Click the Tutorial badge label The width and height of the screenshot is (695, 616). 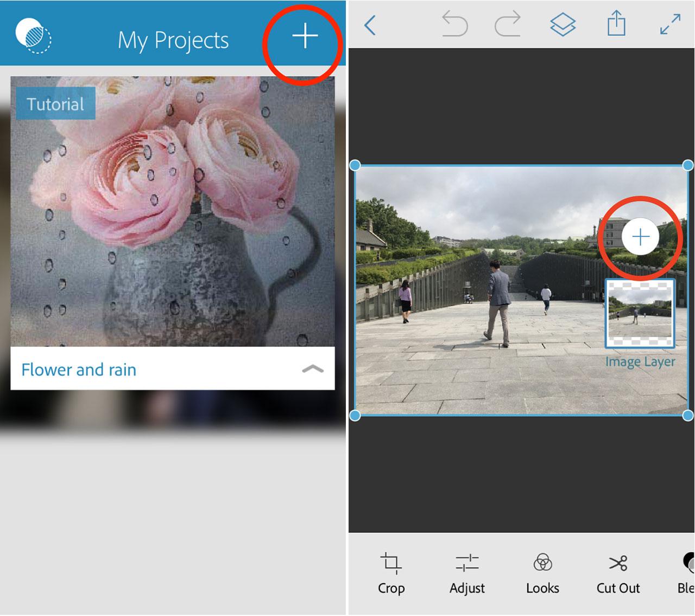coord(55,104)
